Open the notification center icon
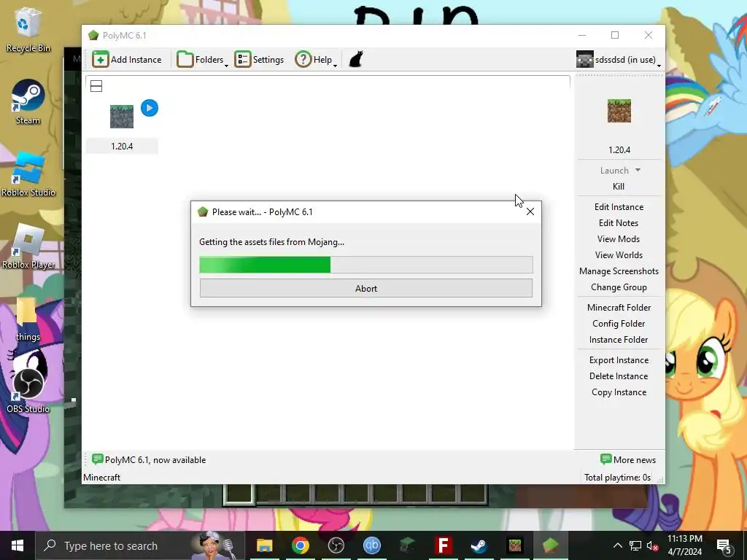Image resolution: width=747 pixels, height=560 pixels. (x=724, y=545)
